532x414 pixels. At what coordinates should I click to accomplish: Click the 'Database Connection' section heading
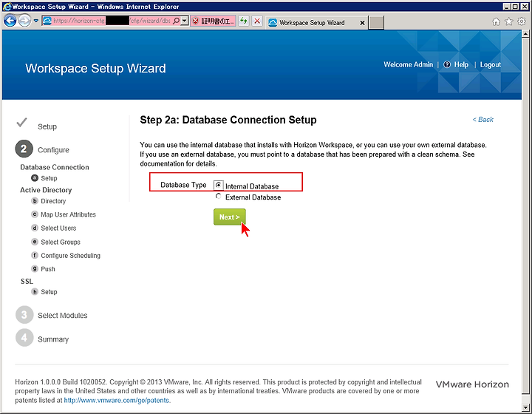pyautogui.click(x=54, y=167)
